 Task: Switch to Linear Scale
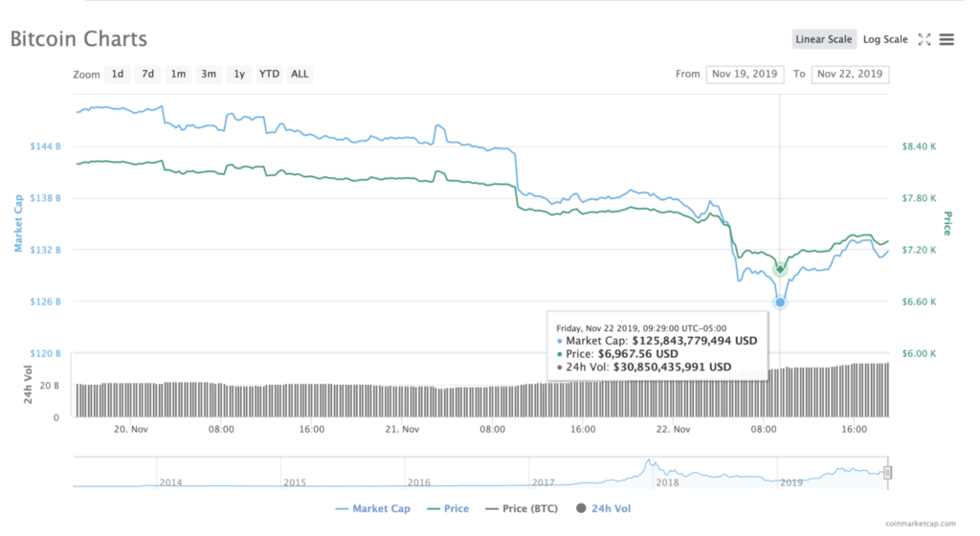click(x=824, y=39)
